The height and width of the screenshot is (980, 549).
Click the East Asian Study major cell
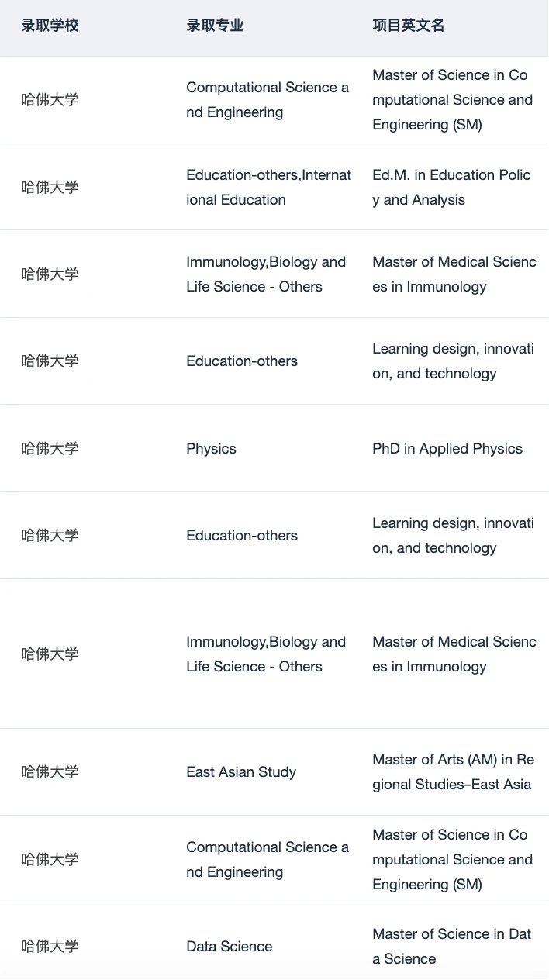[241, 771]
